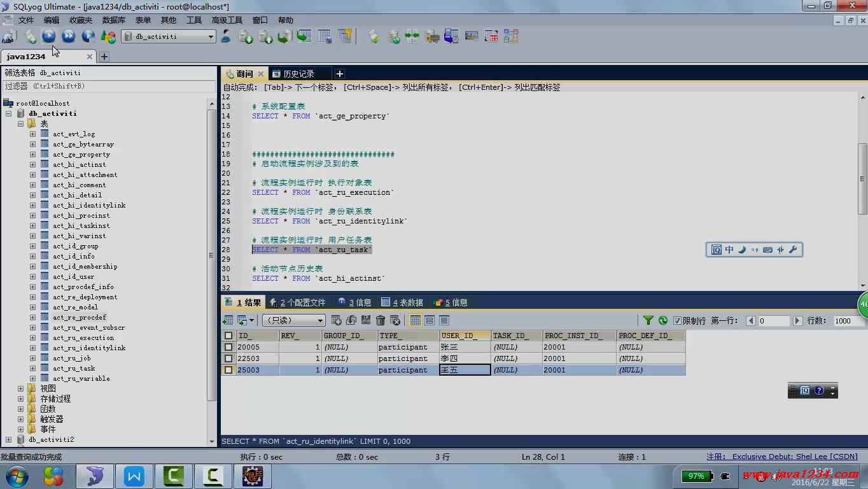The height and width of the screenshot is (489, 868).
Task: Click the Windows Start orb
Action: 17,476
